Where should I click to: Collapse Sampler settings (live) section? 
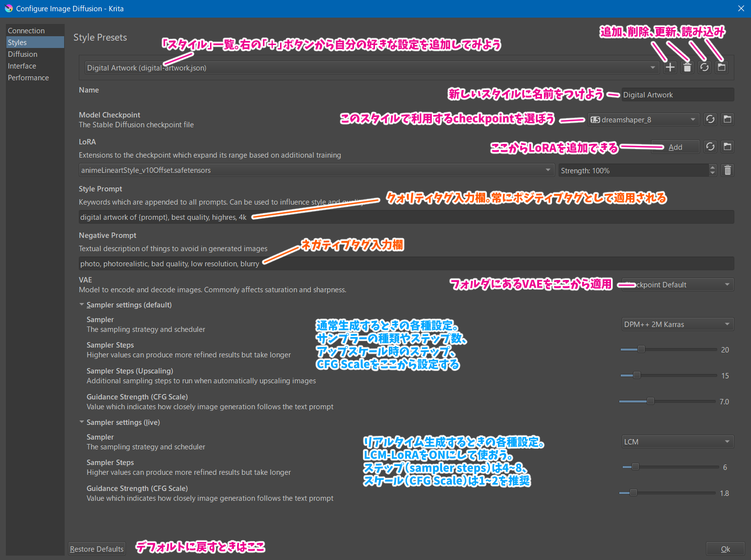(82, 422)
